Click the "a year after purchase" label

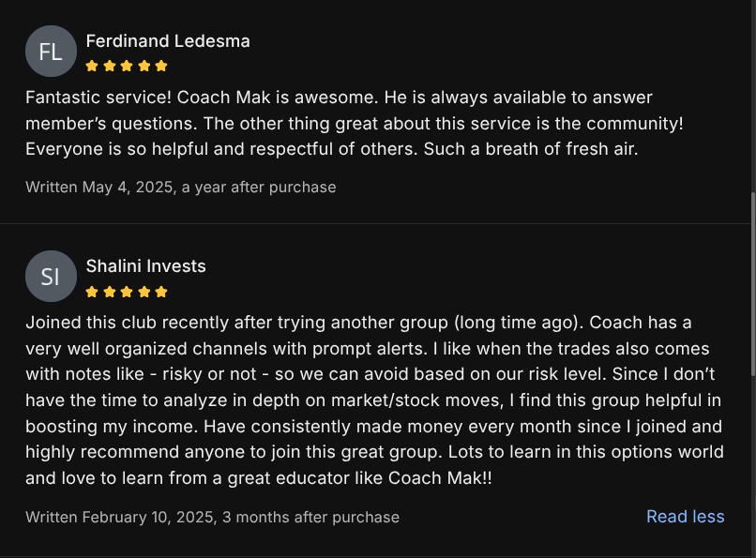pos(259,187)
